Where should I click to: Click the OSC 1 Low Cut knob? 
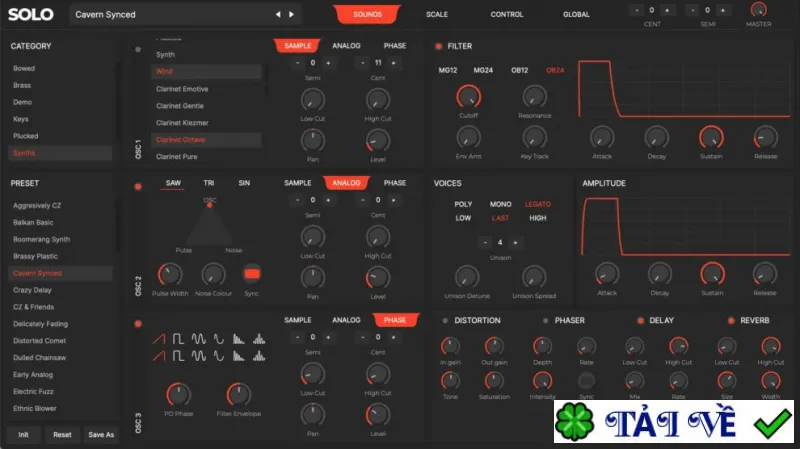pyautogui.click(x=313, y=100)
